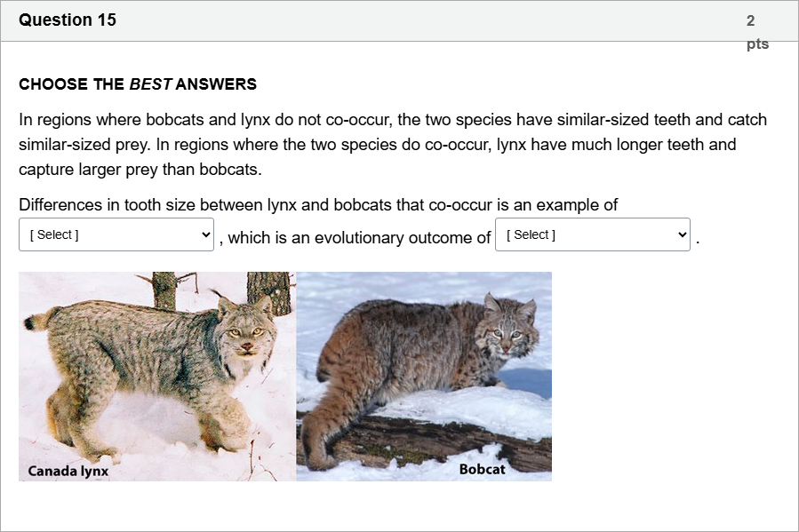Click the Bobcat caption label
The width and height of the screenshot is (799, 532).
pyautogui.click(x=483, y=471)
